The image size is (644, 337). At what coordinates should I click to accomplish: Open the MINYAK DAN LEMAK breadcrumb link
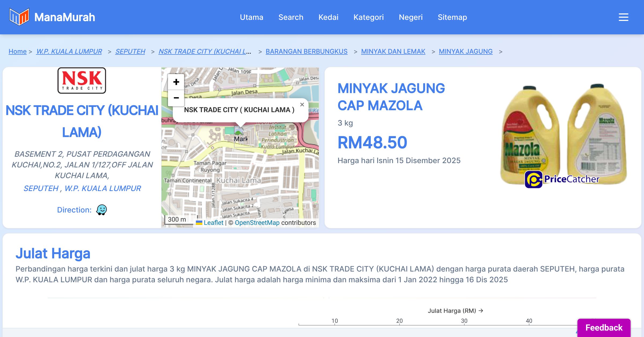pyautogui.click(x=393, y=51)
